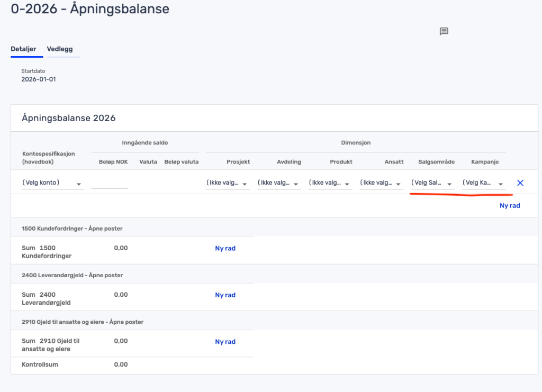Click Ny rad for 1500 Kundefordringer
This screenshot has width=542, height=392.
pyautogui.click(x=225, y=248)
